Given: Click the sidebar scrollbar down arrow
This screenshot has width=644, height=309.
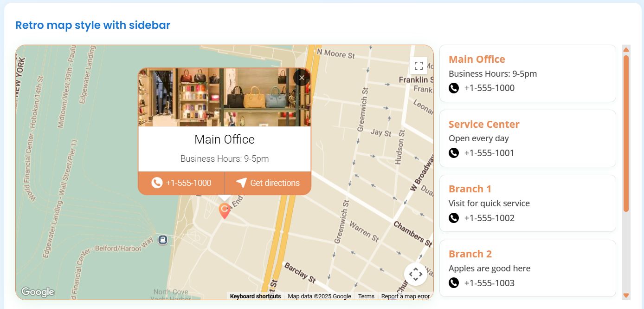Looking at the screenshot, I should coord(626,296).
